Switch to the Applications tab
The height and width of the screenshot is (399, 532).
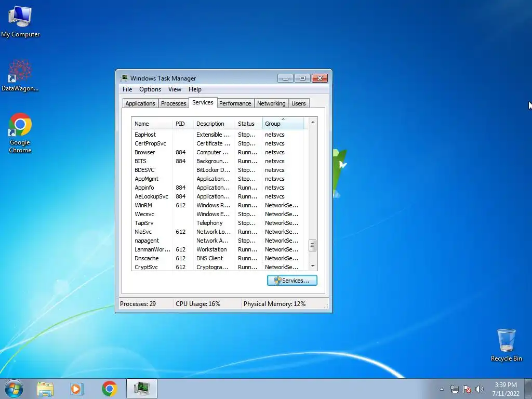[140, 103]
